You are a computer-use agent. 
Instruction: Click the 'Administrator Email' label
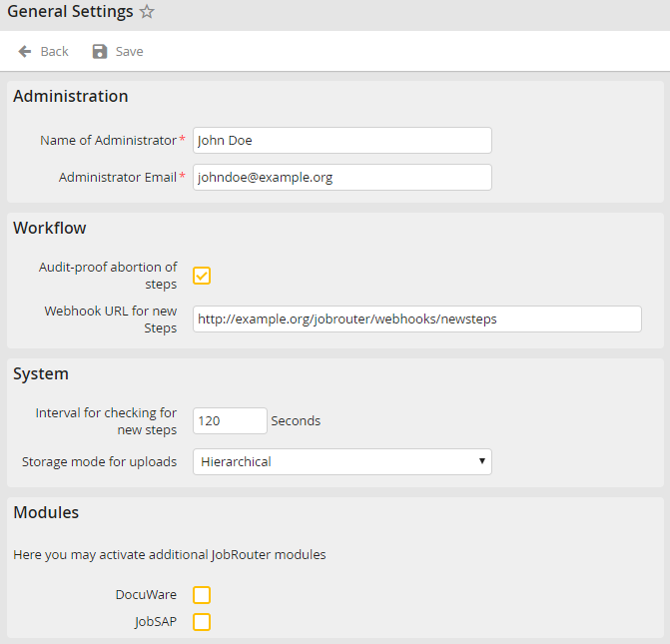pyautogui.click(x=118, y=177)
